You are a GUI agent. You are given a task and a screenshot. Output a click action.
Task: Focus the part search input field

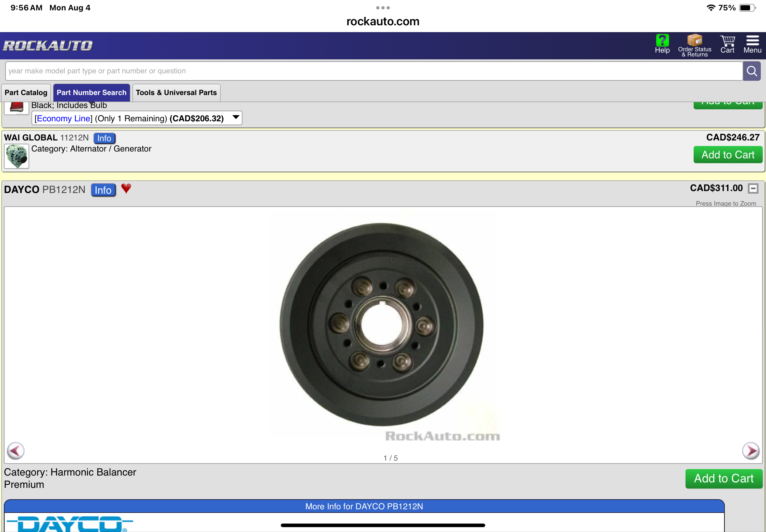pos(374,71)
